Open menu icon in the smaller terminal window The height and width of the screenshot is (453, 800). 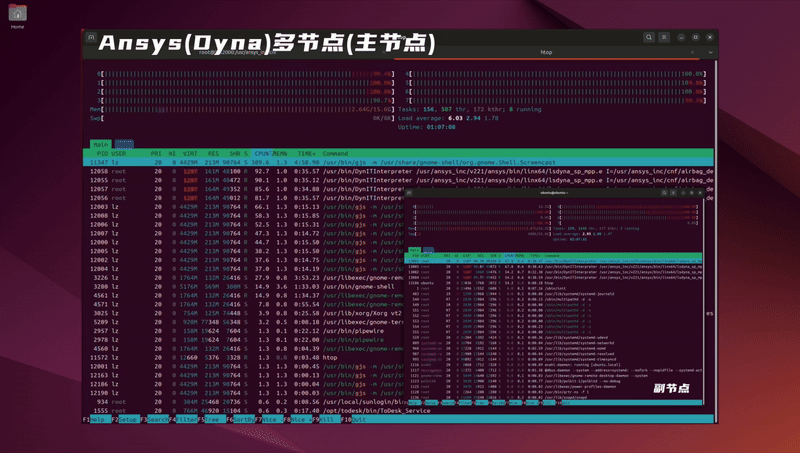pos(673,193)
